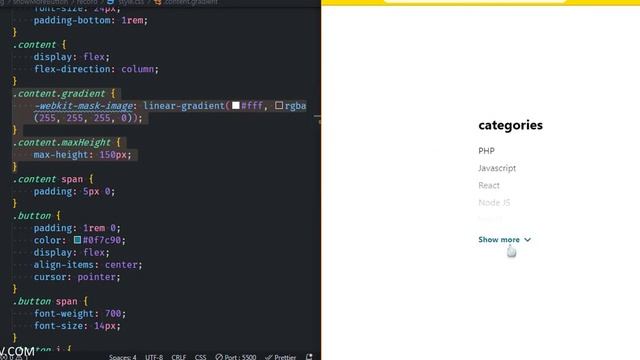This screenshot has width=640, height=360.
Task: Open notifications icon in status bar
Action: pyautogui.click(x=309, y=357)
